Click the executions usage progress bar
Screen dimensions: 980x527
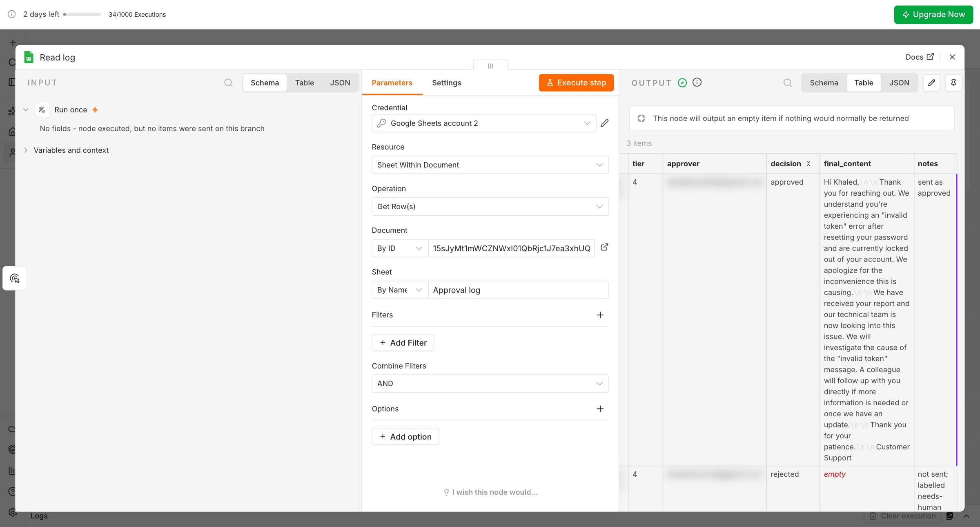click(x=82, y=14)
